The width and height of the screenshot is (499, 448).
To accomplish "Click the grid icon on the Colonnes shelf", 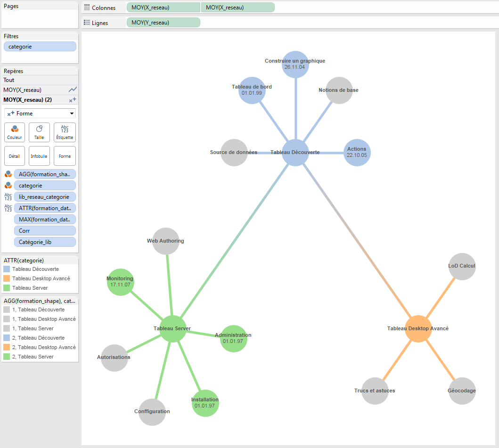I will [88, 7].
